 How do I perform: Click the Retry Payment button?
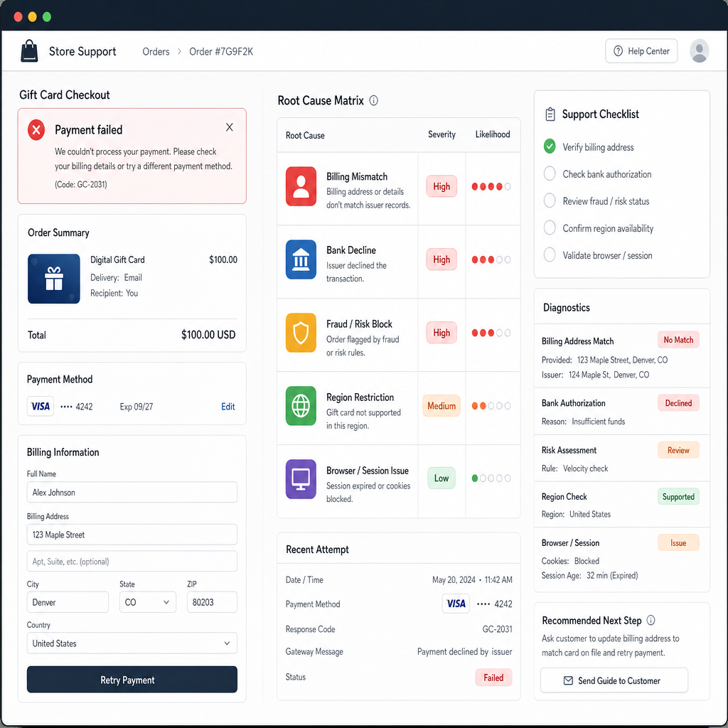pos(132,680)
